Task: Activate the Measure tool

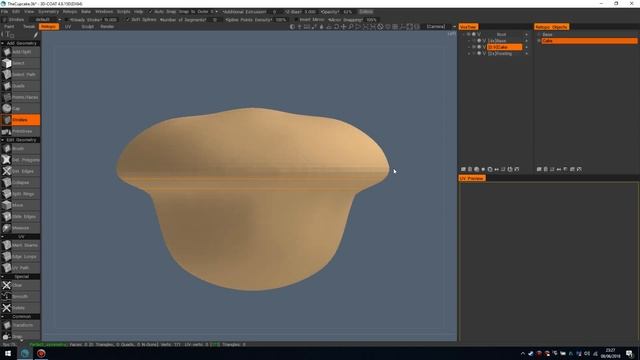Action: 20,228
